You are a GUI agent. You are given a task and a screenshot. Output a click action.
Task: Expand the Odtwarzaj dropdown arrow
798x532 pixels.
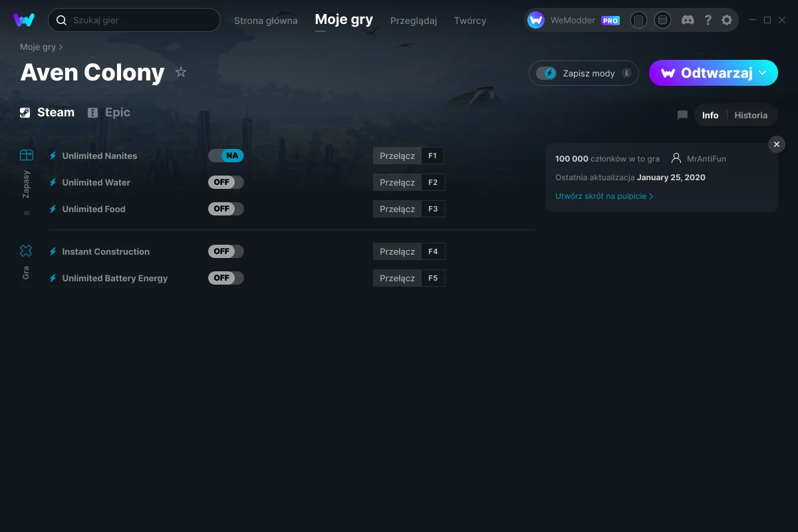click(763, 73)
